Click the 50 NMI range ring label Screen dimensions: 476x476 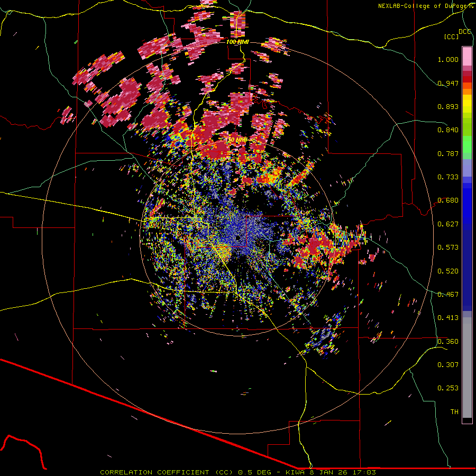click(x=237, y=140)
